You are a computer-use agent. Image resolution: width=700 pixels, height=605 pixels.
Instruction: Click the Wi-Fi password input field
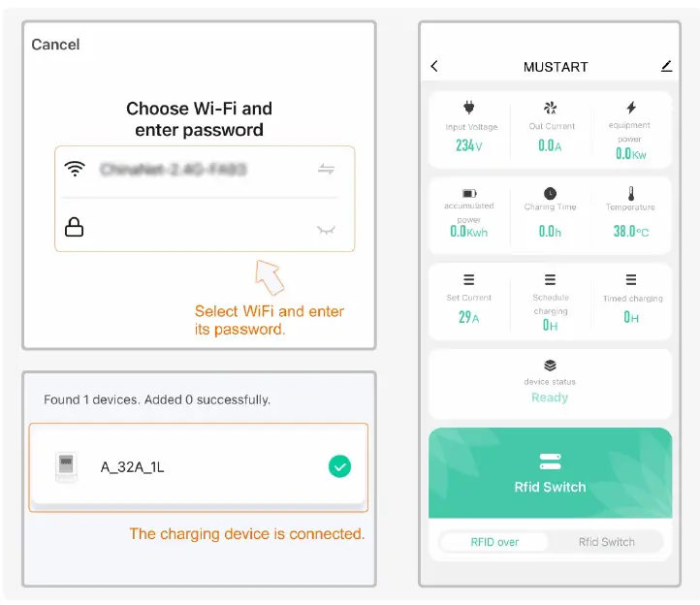194,228
